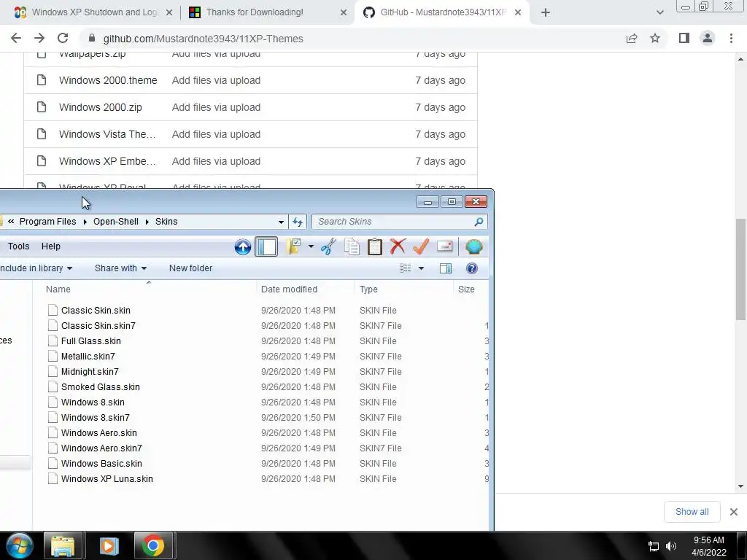The height and width of the screenshot is (560, 747).
Task: Click the orange checkmark Properties icon
Action: [421, 246]
